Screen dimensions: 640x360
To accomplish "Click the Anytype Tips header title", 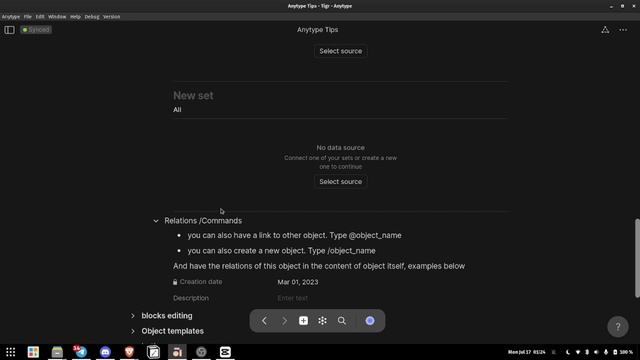I will [x=317, y=30].
